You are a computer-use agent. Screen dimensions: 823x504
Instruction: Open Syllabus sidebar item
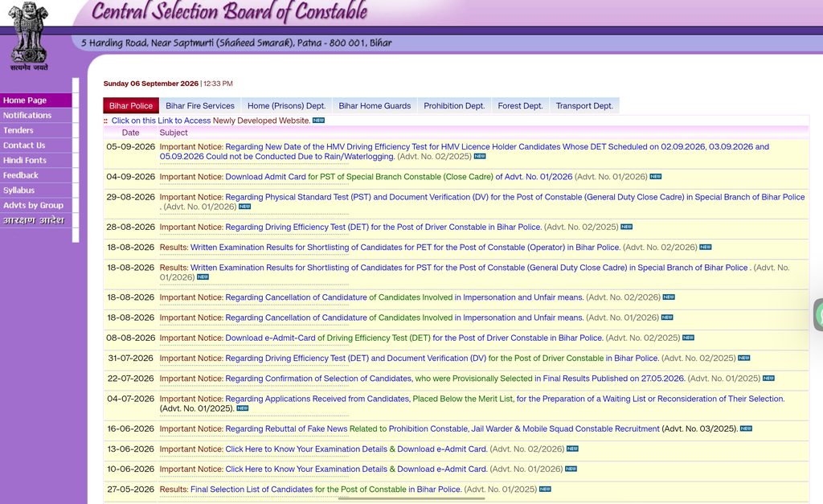coord(35,190)
